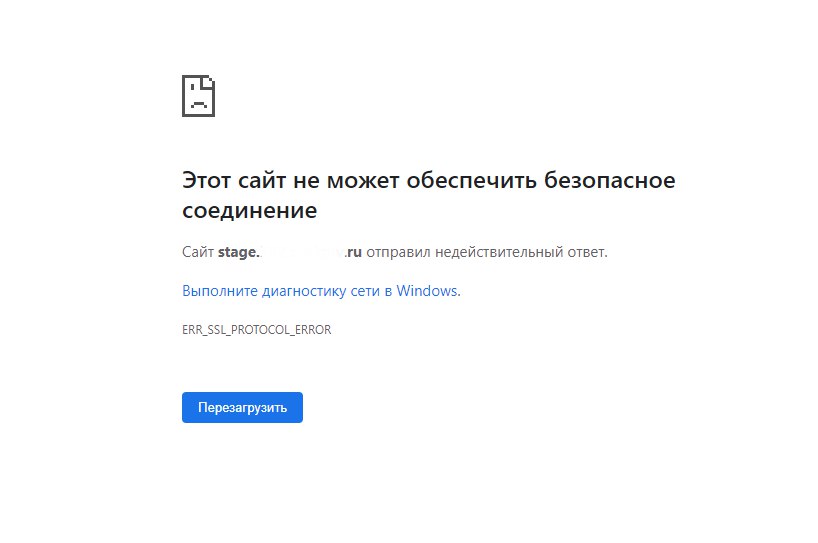The width and height of the screenshot is (818, 543).
Task: Select the ERR_SSL_PROTOCOL_ERROR code text
Action: pyautogui.click(x=256, y=330)
